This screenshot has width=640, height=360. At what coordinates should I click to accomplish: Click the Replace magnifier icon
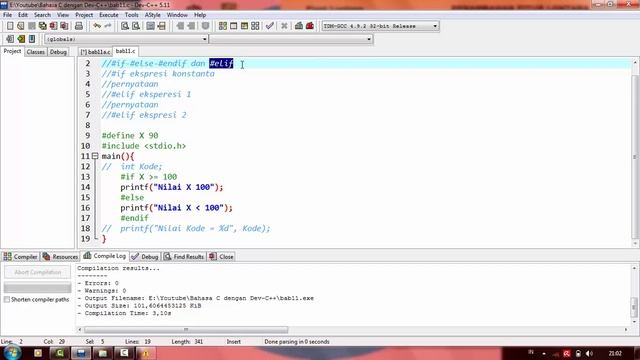click(x=136, y=26)
